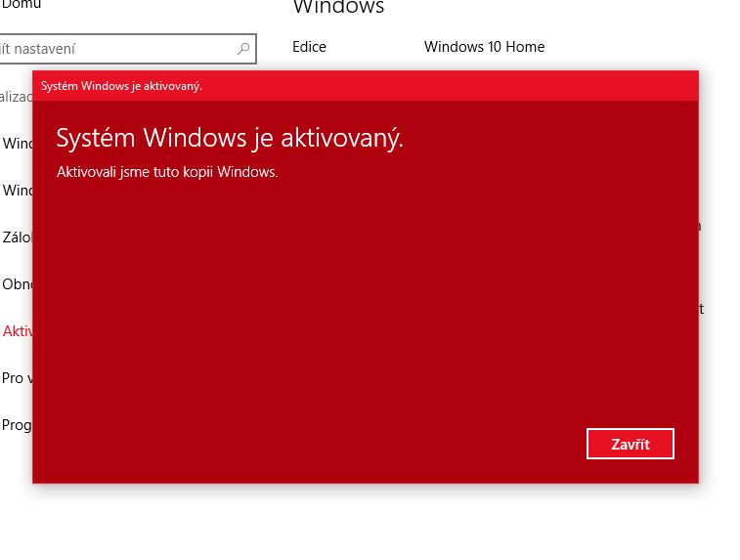Select the Zálohování sidebar entry
The width and height of the screenshot is (740, 560).
pos(17,237)
